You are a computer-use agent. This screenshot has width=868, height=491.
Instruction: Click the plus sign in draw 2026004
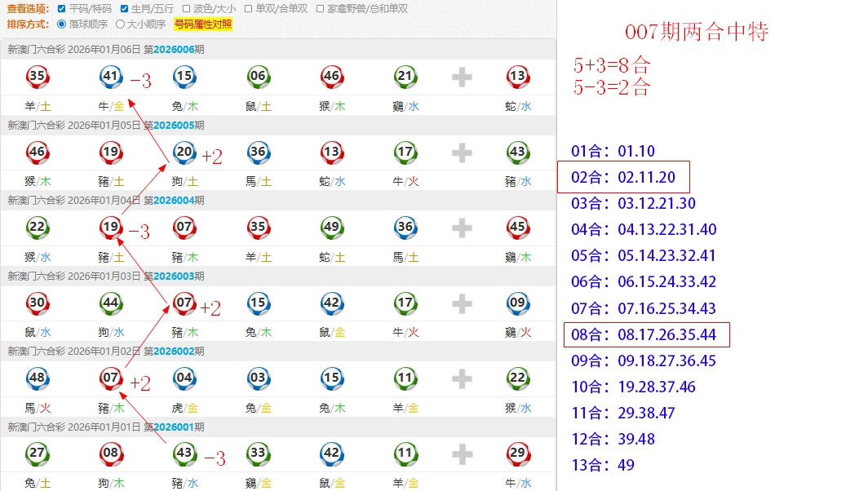[462, 228]
